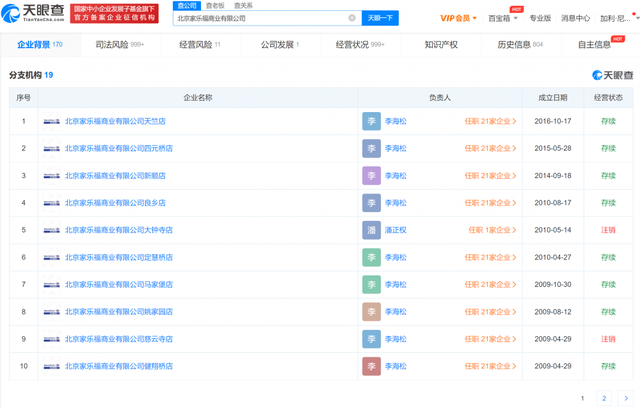
Task: Expand 任职 21家企业 in row 3
Action: [490, 175]
